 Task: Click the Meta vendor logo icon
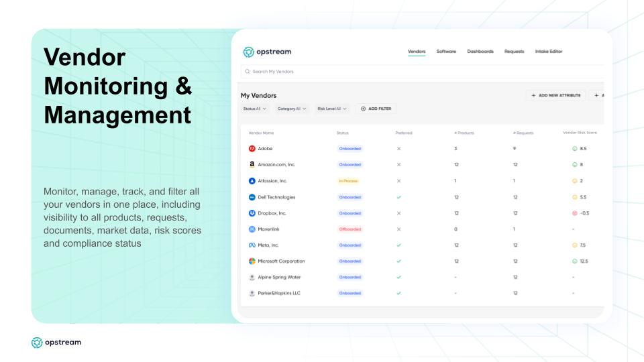coord(252,245)
